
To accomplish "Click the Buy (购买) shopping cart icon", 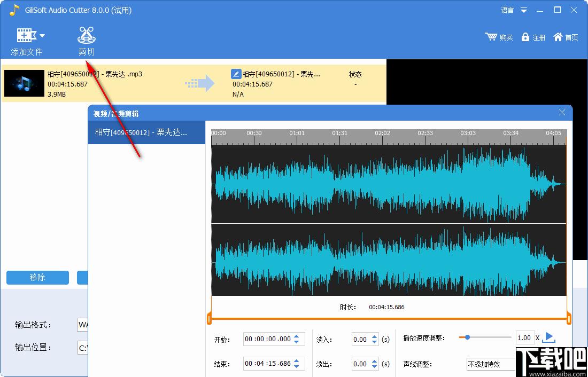I will click(491, 37).
